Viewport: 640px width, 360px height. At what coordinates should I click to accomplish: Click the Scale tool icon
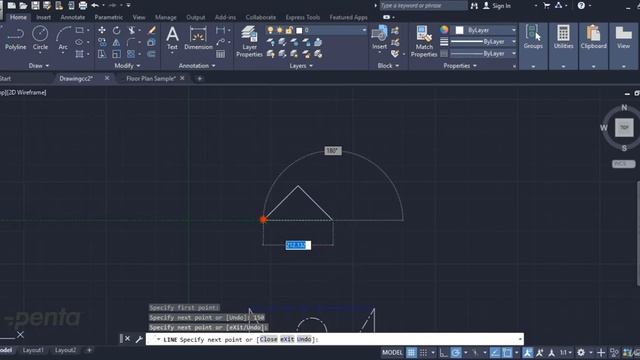pyautogui.click(x=117, y=54)
